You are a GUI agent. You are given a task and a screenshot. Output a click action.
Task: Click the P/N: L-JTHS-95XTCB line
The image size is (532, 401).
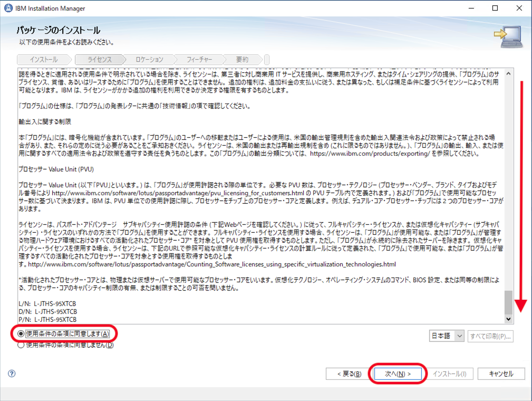[x=47, y=320]
